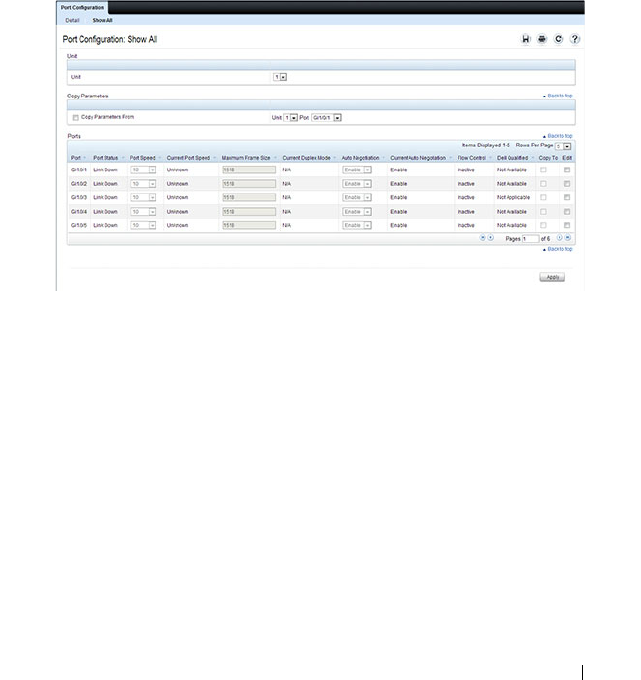Open Auto Negotiation dropdown for Gi1/0/1
The image size is (641, 680).
(356, 170)
